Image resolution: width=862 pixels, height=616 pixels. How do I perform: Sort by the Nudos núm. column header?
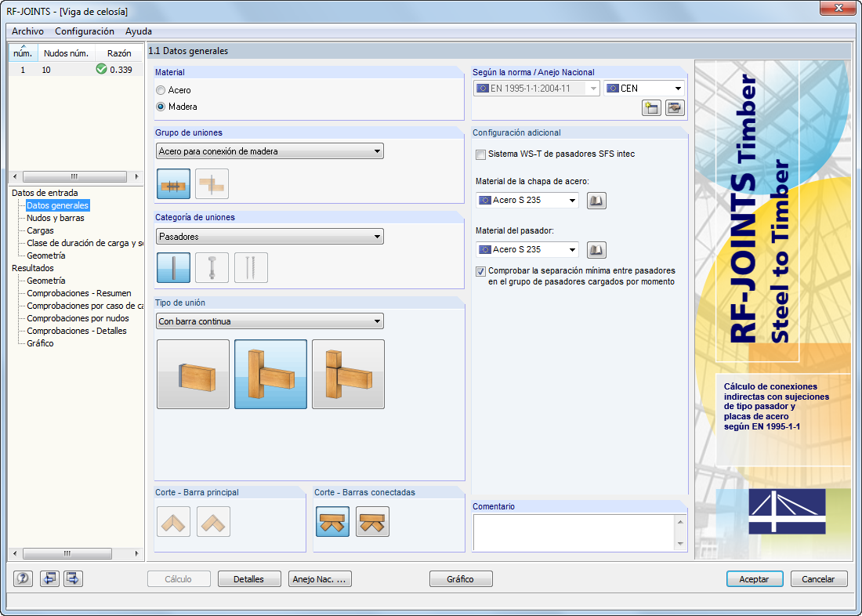(x=66, y=53)
